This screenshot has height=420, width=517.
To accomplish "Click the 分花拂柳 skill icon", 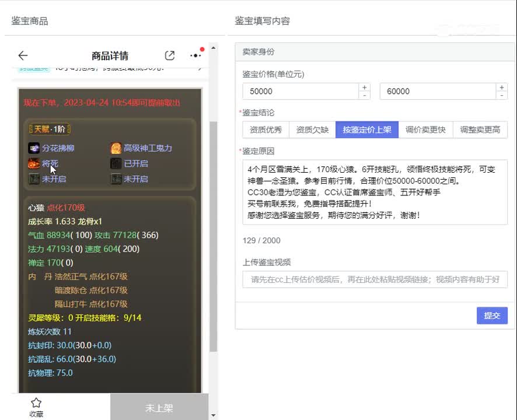I will pos(34,148).
